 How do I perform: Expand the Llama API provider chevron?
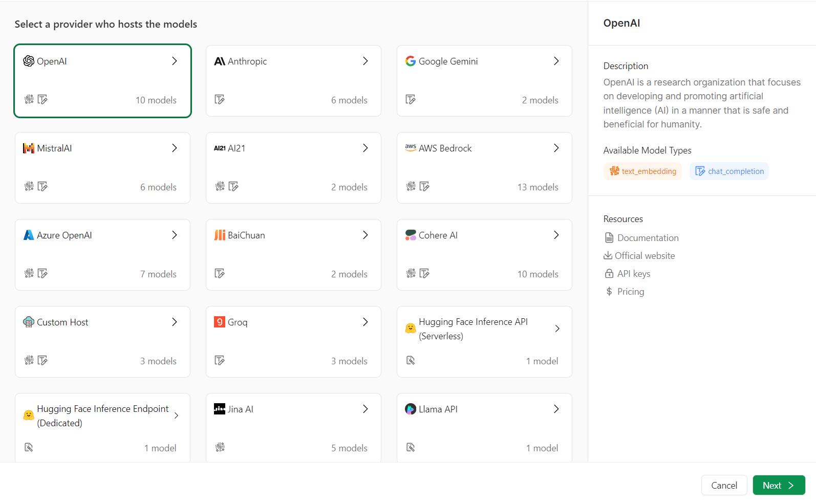point(556,409)
